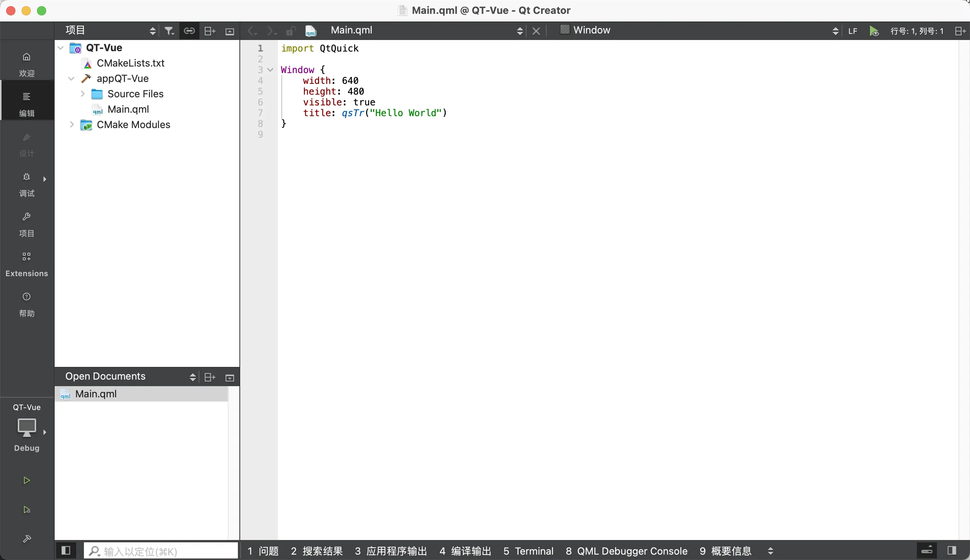Open the Welcome (欢迎) mode

[27, 64]
